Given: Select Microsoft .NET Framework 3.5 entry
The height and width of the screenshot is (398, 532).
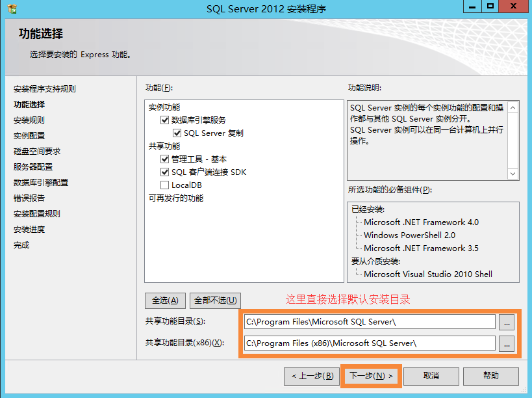Looking at the screenshot, I should 421,248.
